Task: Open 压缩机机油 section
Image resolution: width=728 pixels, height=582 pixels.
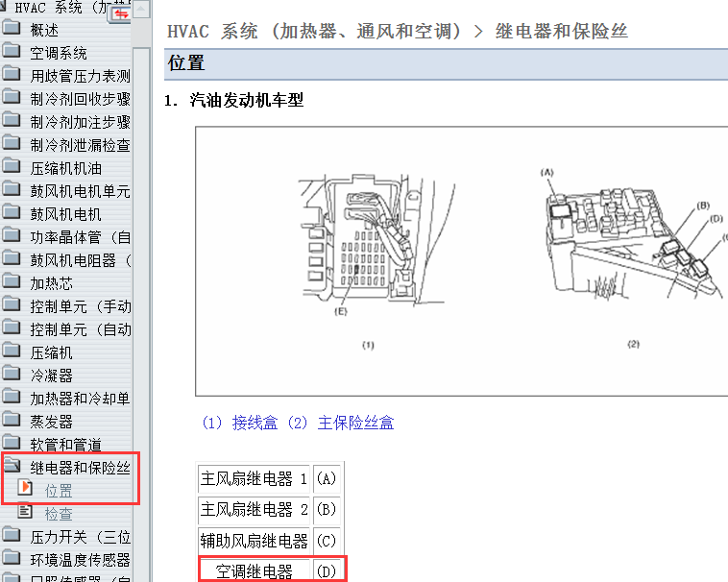Action: click(x=65, y=168)
